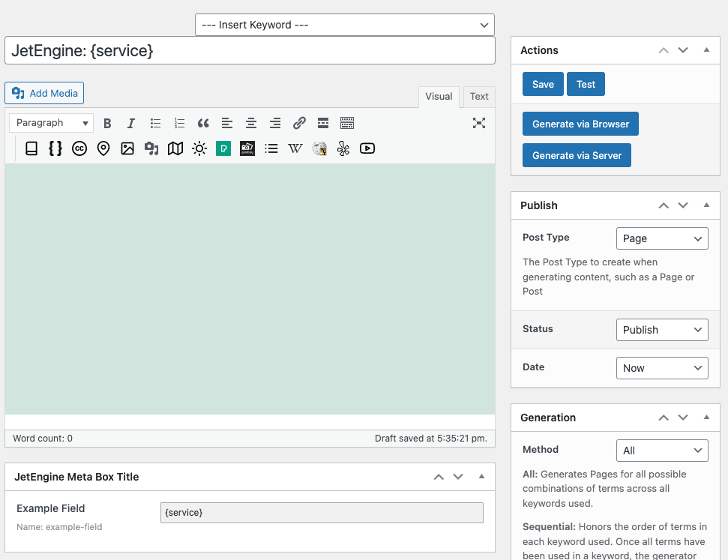The image size is (728, 560).
Task: Open the Post Type dropdown
Action: click(x=662, y=238)
